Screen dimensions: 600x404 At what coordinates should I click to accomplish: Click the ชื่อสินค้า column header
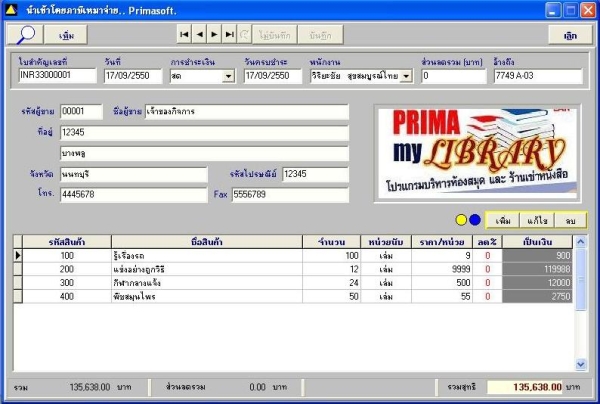[x=207, y=242]
